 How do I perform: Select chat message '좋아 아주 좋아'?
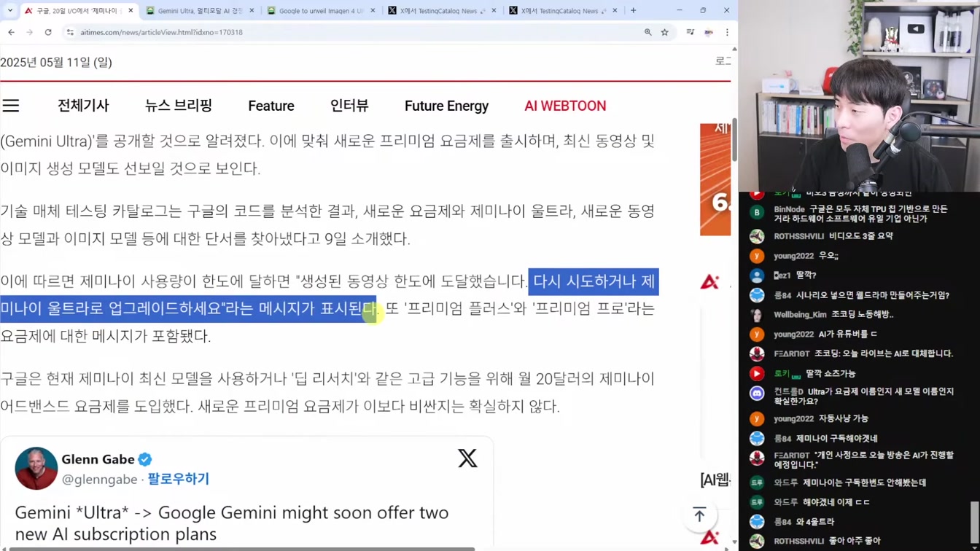point(855,541)
